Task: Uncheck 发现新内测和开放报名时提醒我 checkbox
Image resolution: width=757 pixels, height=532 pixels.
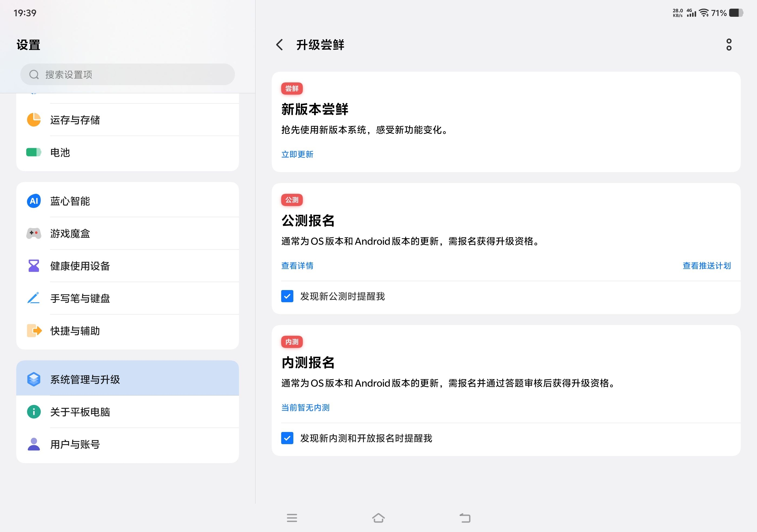Action: (x=287, y=438)
